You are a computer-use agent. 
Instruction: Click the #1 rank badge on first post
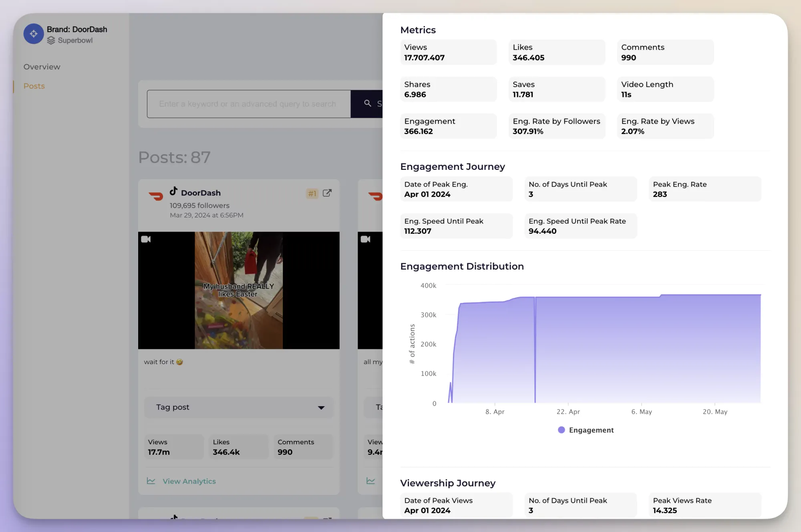[312, 193]
